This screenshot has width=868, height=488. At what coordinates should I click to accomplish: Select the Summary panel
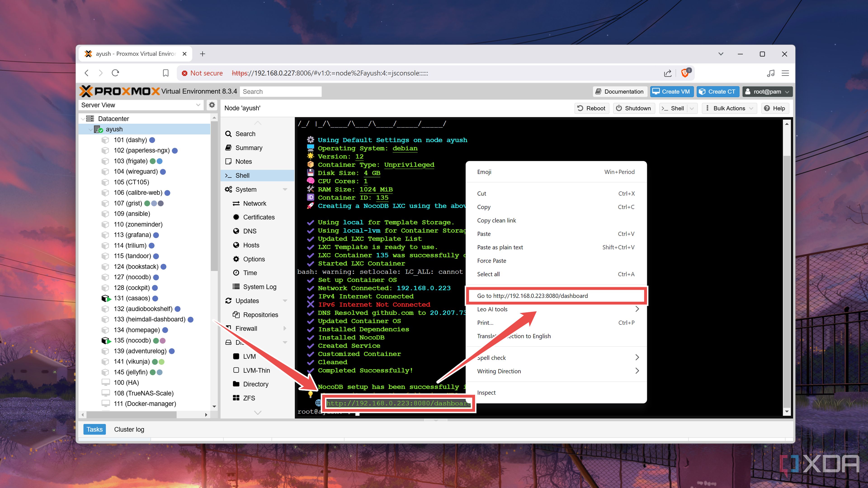[249, 148]
